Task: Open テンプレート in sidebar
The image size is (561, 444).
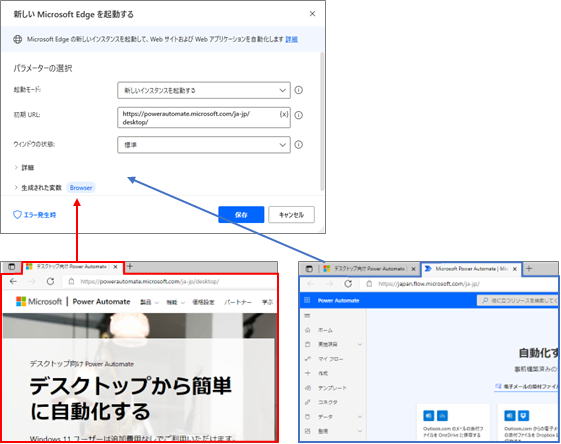Action: click(332, 388)
